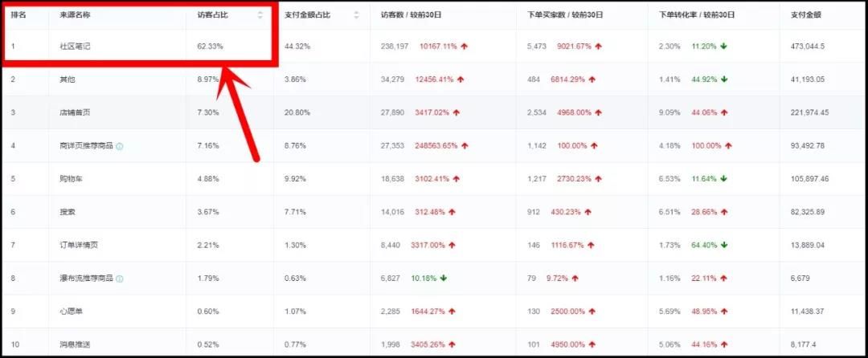The height and width of the screenshot is (358, 868).
Task: Click the payment amount 105,897.46
Action: click(x=809, y=179)
